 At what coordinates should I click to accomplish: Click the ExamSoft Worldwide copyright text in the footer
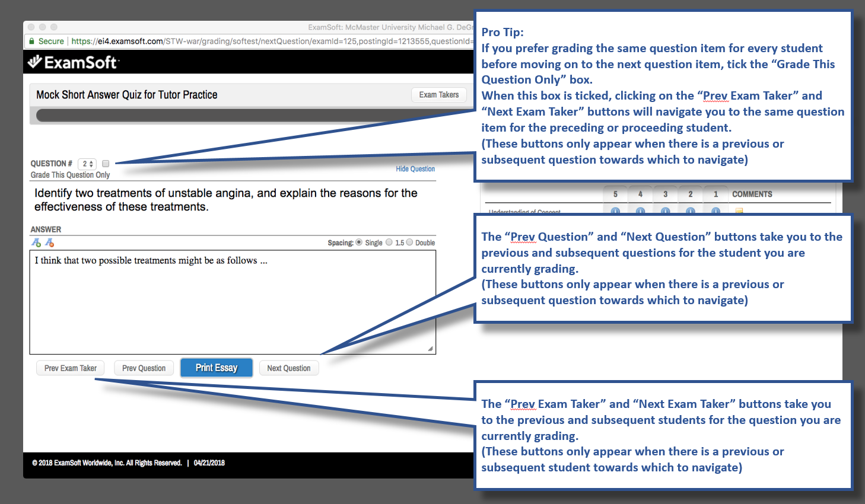coord(107,463)
